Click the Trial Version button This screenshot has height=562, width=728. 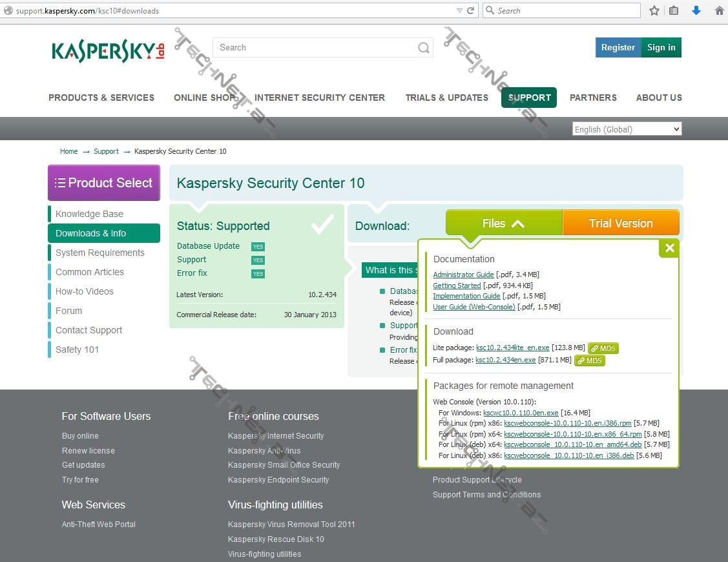pos(620,224)
